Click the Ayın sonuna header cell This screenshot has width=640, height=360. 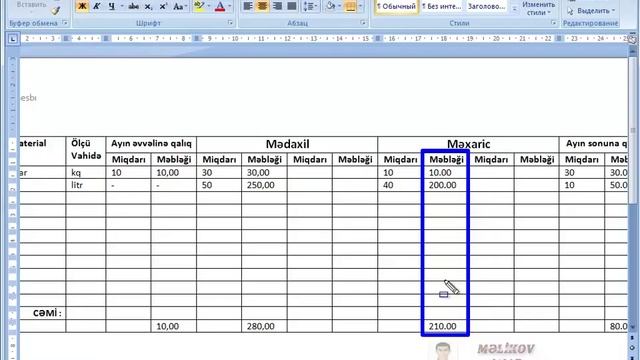pyautogui.click(x=593, y=144)
